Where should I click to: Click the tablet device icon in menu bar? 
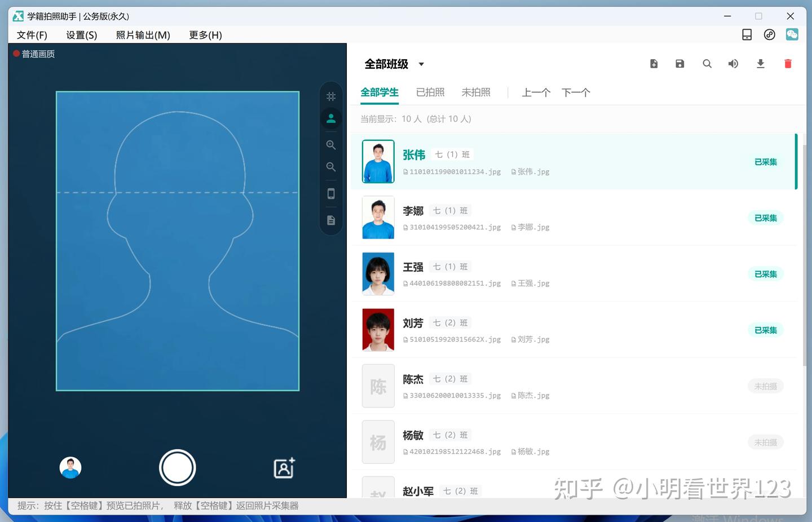(747, 34)
